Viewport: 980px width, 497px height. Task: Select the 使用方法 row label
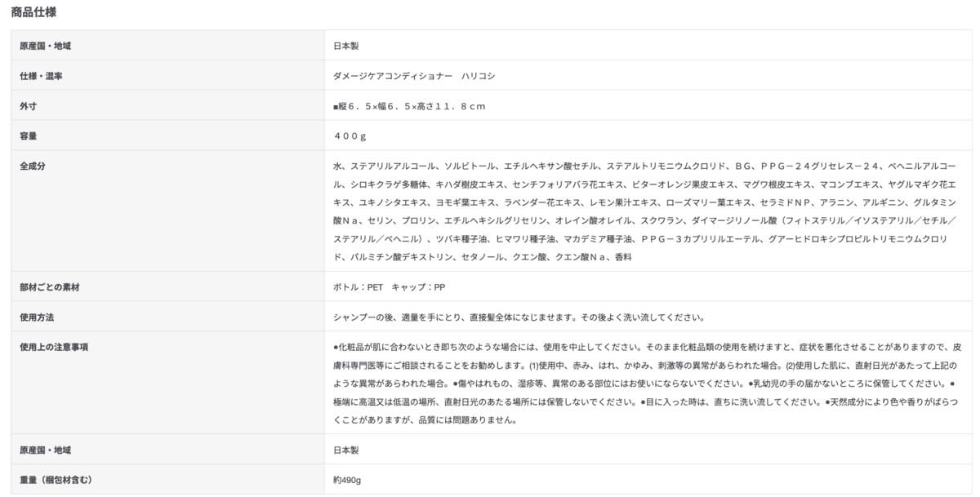(37, 317)
